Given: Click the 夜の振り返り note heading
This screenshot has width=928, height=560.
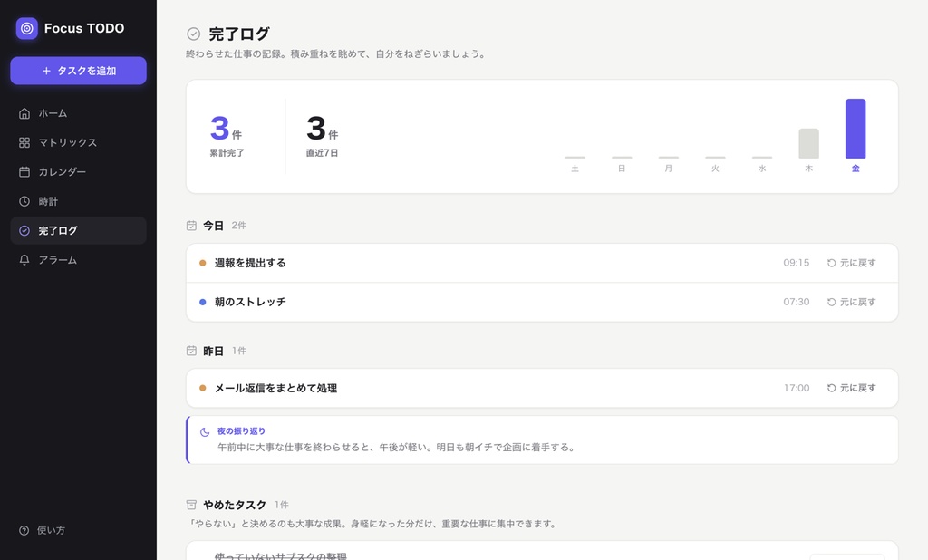Looking at the screenshot, I should [x=241, y=431].
